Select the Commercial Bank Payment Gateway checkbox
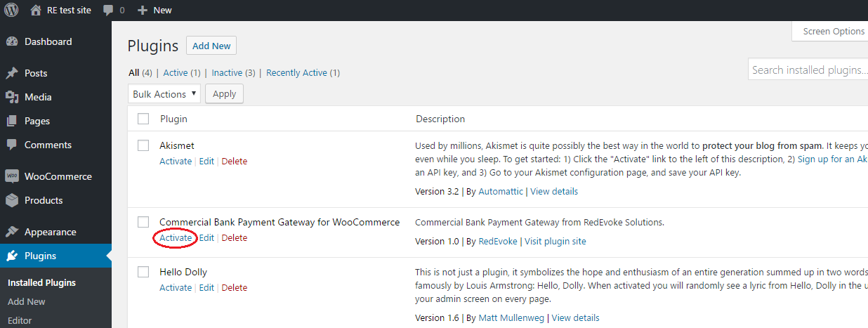The width and height of the screenshot is (868, 328). (143, 222)
